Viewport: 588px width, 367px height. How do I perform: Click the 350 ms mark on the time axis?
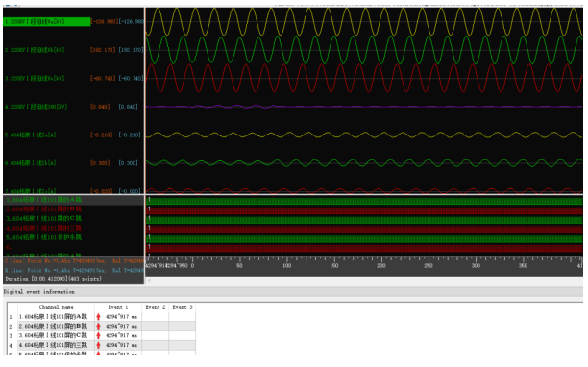click(x=523, y=265)
